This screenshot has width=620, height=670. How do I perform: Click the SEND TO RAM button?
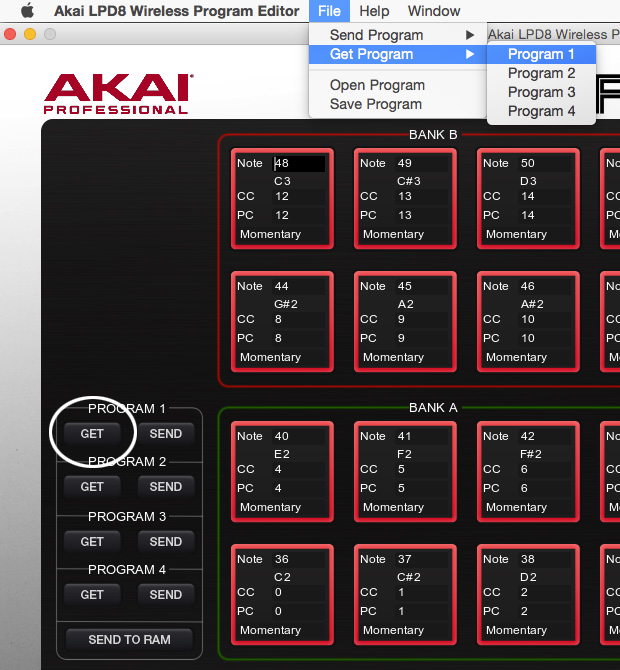pyautogui.click(x=129, y=640)
